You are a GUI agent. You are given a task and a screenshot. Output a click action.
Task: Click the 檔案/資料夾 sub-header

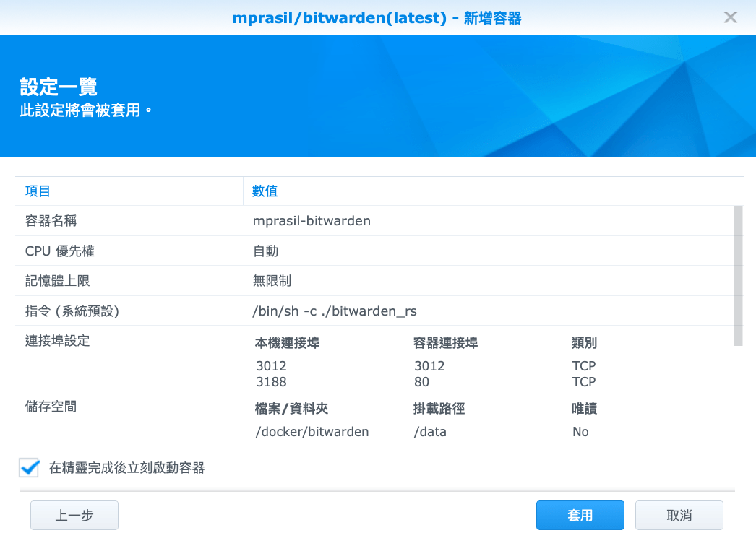(x=292, y=409)
